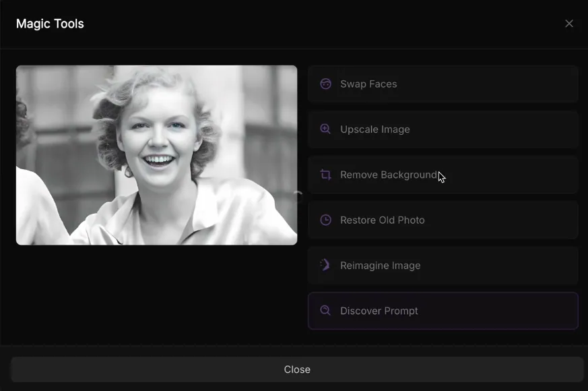Select the highlighted Discover Prompt option

pos(443,311)
